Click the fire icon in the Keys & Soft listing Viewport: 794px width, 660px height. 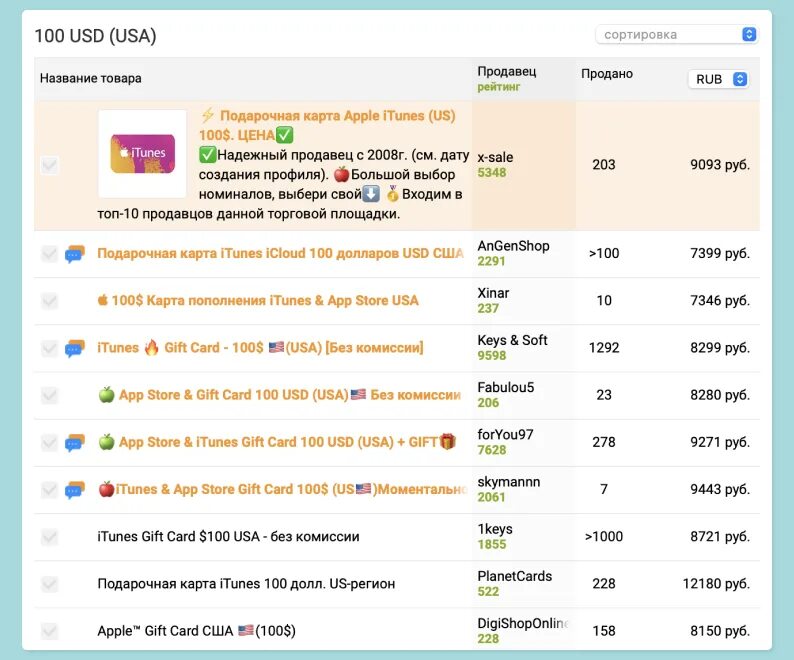click(x=151, y=347)
